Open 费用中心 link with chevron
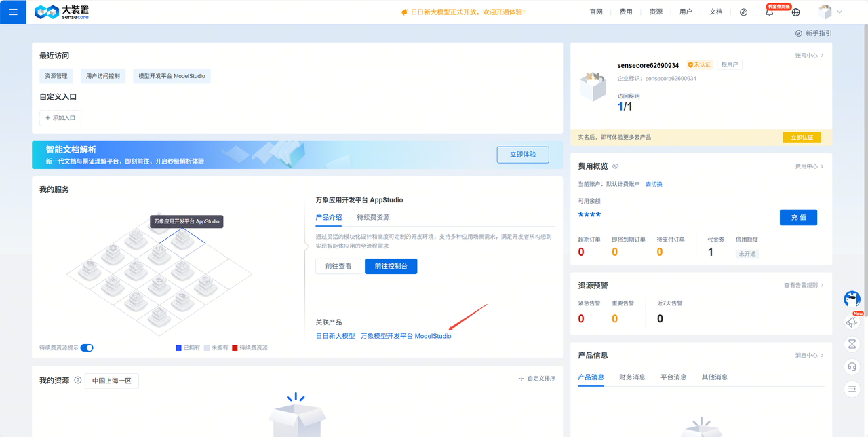Screen dimensions: 868x437 click(x=810, y=166)
